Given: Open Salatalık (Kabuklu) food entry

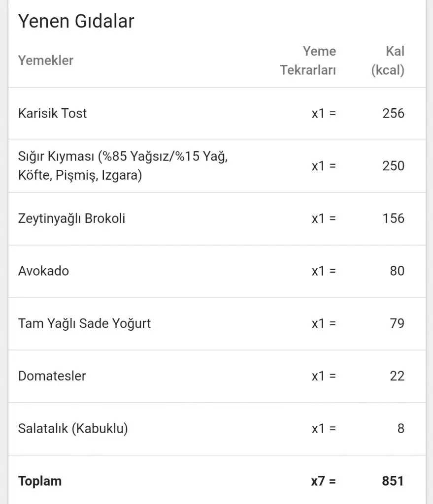Looking at the screenshot, I should point(73,429).
